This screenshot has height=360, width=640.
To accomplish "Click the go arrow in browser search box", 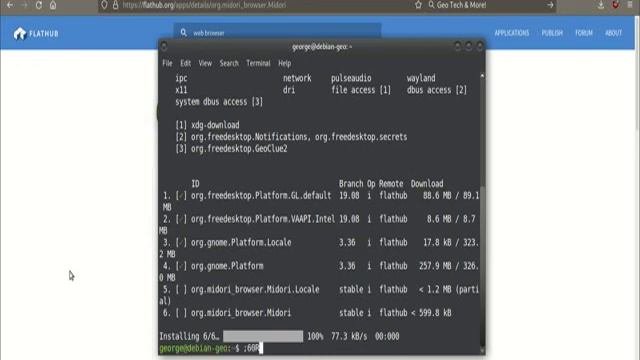I will pos(550,5).
